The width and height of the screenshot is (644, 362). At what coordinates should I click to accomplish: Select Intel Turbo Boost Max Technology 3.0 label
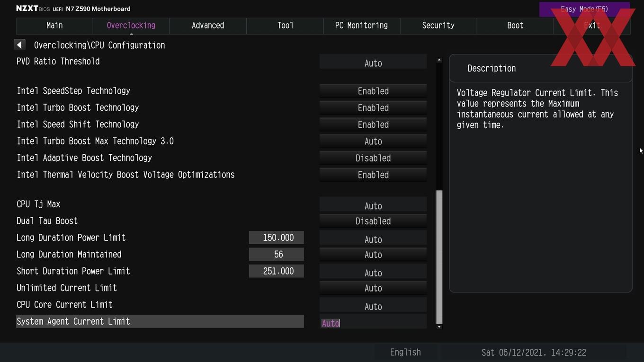coord(95,141)
